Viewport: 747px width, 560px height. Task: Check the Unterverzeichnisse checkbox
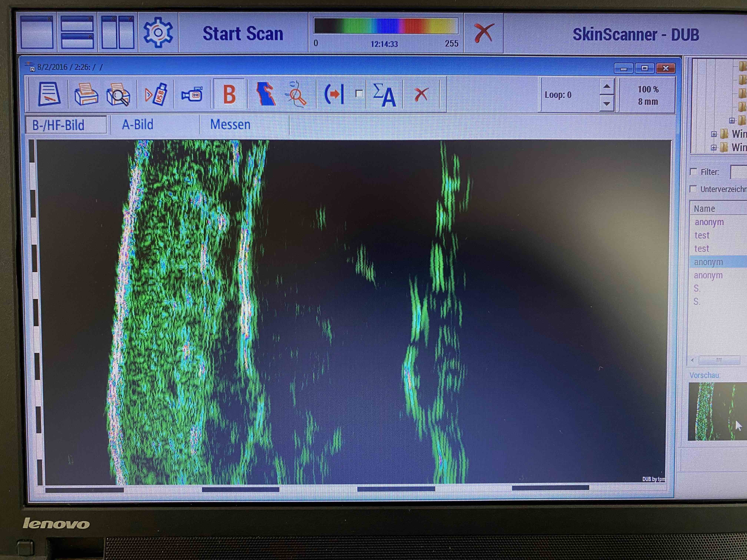point(693,189)
